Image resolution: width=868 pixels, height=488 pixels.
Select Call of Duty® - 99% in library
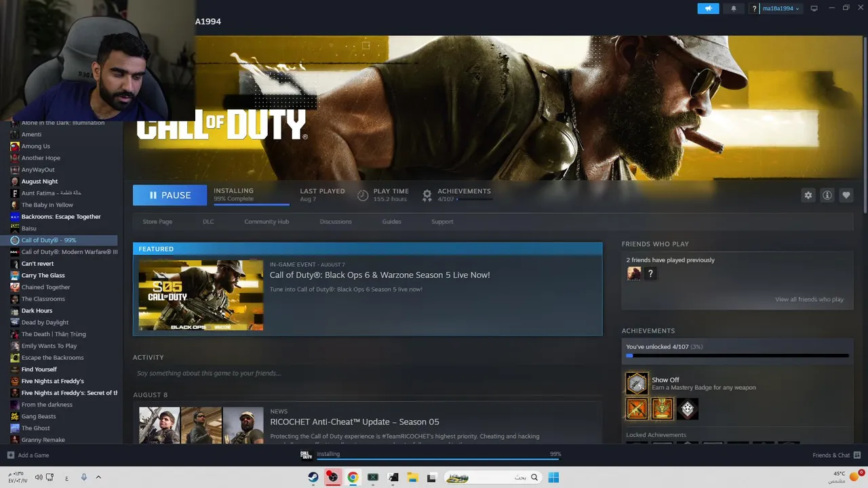click(x=59, y=241)
